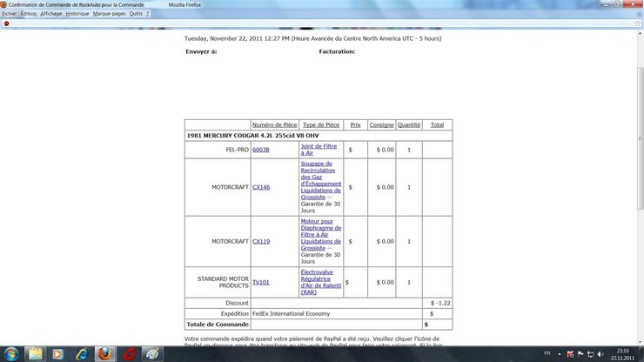Click the Totale de Commande label
Viewport: 644px width, 362px height.
click(218, 325)
